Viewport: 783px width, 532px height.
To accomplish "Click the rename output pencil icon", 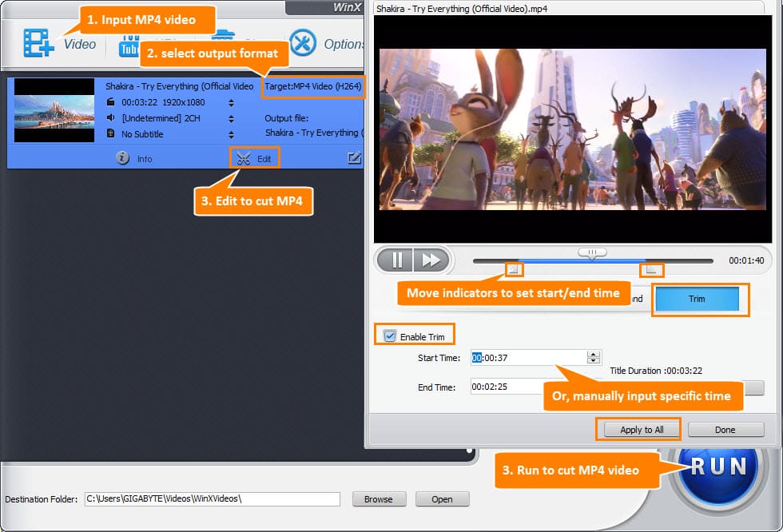I will click(x=354, y=158).
